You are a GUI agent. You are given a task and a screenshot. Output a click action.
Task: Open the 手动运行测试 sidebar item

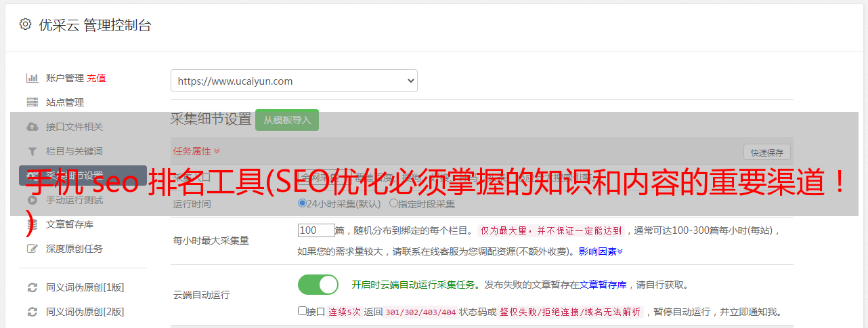tap(74, 200)
